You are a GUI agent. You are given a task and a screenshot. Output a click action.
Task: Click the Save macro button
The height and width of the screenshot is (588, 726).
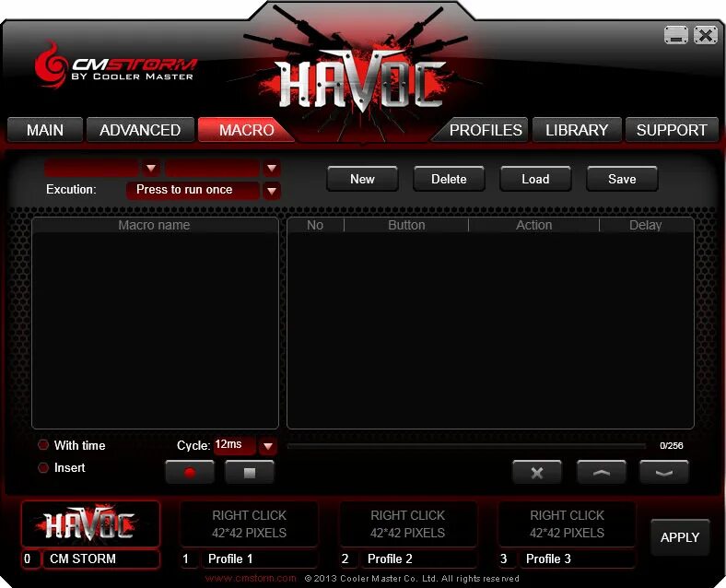622,179
